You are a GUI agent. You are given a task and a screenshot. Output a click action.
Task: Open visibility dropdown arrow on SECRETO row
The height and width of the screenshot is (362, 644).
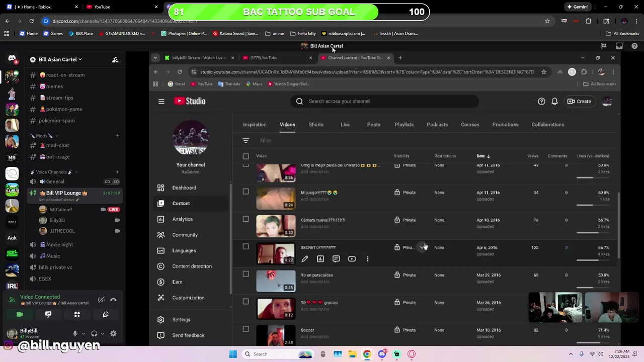pyautogui.click(x=422, y=247)
